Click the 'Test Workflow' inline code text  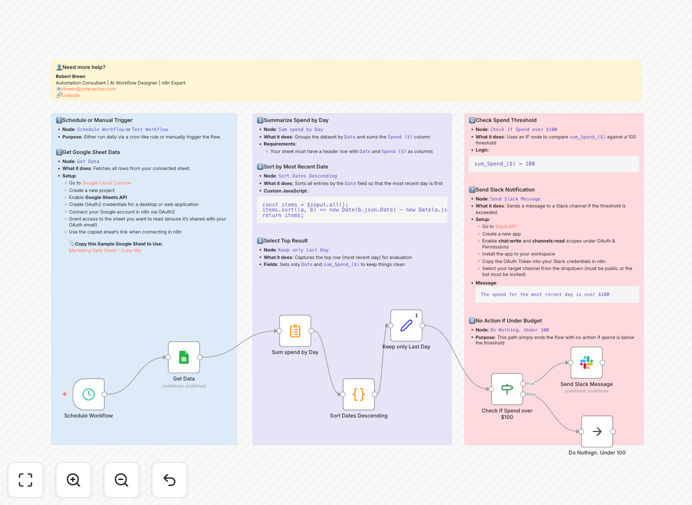(x=150, y=130)
